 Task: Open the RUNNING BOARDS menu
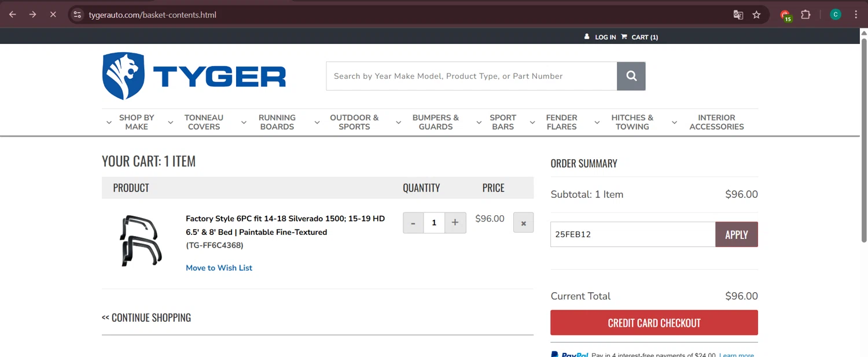pyautogui.click(x=277, y=122)
